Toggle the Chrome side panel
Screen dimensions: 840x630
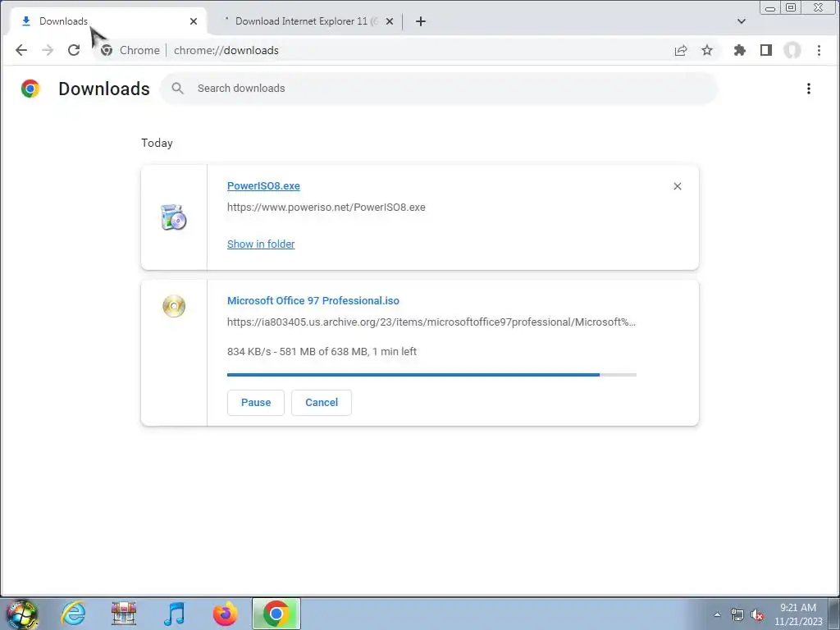(x=766, y=50)
